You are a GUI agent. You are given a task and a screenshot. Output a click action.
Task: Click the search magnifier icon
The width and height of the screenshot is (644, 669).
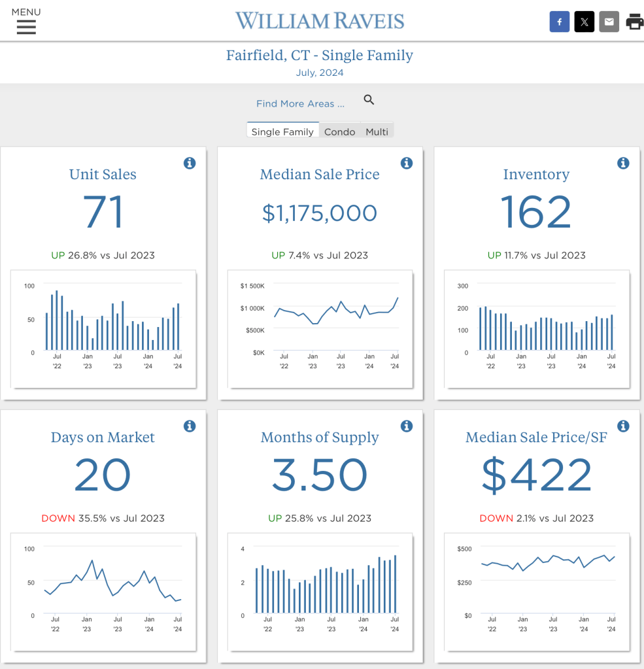pyautogui.click(x=369, y=100)
